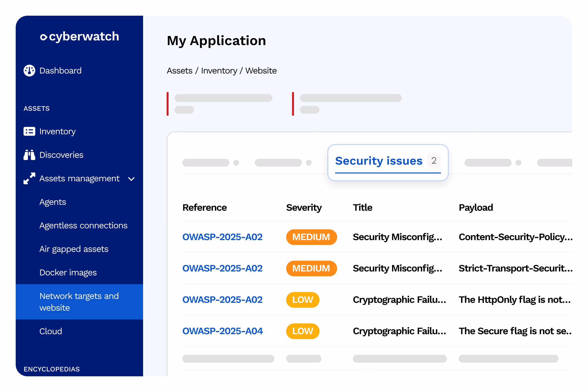The height and width of the screenshot is (392, 588).
Task: Click the My Application page title
Action: (216, 41)
